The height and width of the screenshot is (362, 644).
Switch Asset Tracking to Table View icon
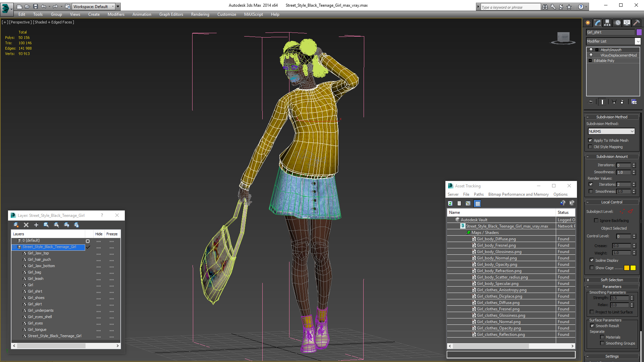coord(478,203)
